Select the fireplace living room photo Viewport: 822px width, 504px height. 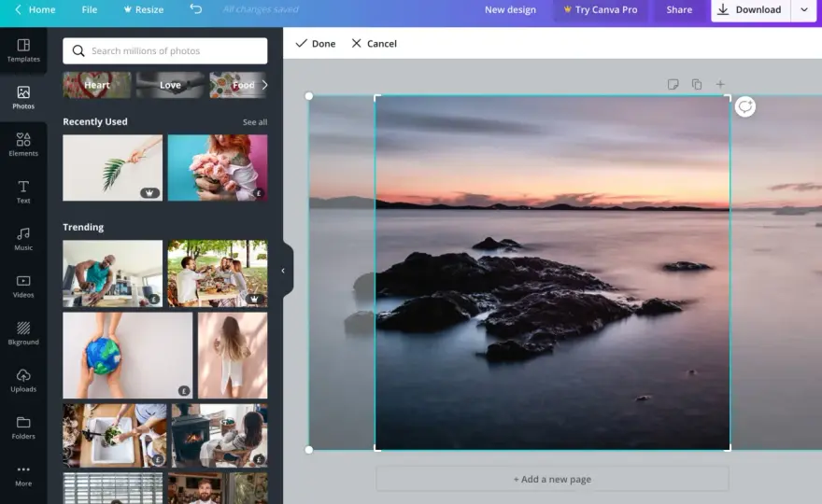(x=220, y=435)
